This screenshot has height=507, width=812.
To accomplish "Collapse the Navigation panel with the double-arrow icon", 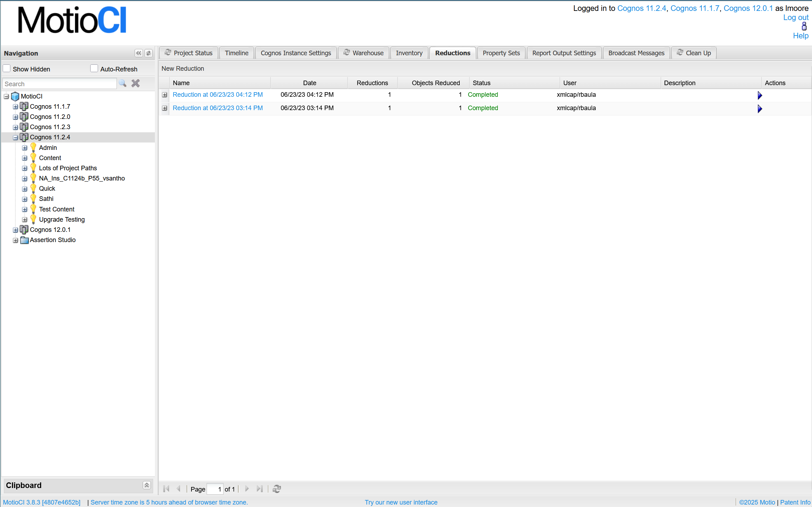I will [139, 53].
